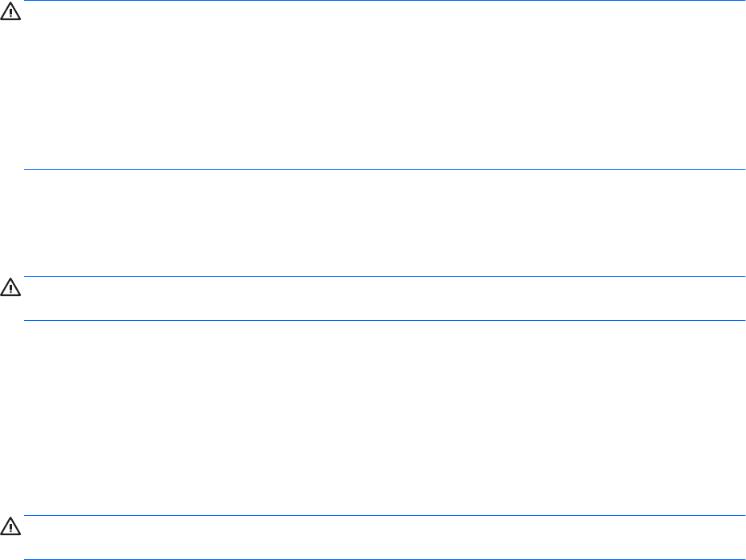Click the blue line beneath the bottom caution box
746x560 pixels.
pyautogui.click(x=384, y=559)
